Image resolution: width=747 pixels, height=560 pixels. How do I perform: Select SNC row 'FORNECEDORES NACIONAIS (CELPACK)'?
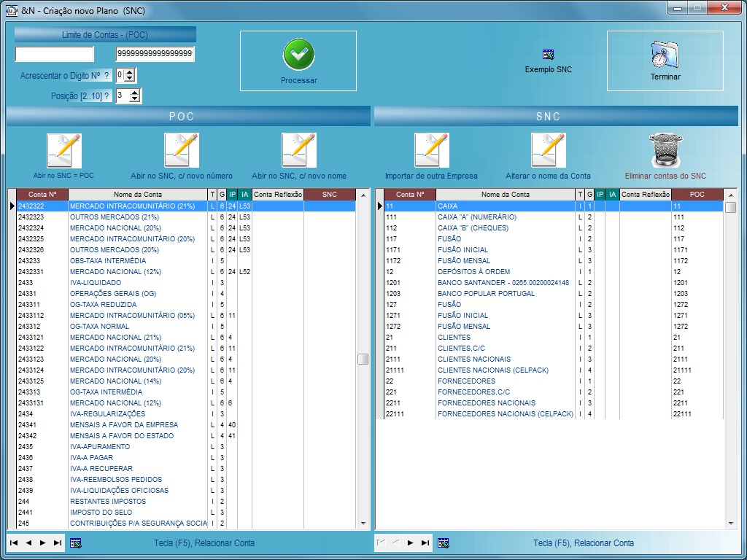[x=554, y=414]
